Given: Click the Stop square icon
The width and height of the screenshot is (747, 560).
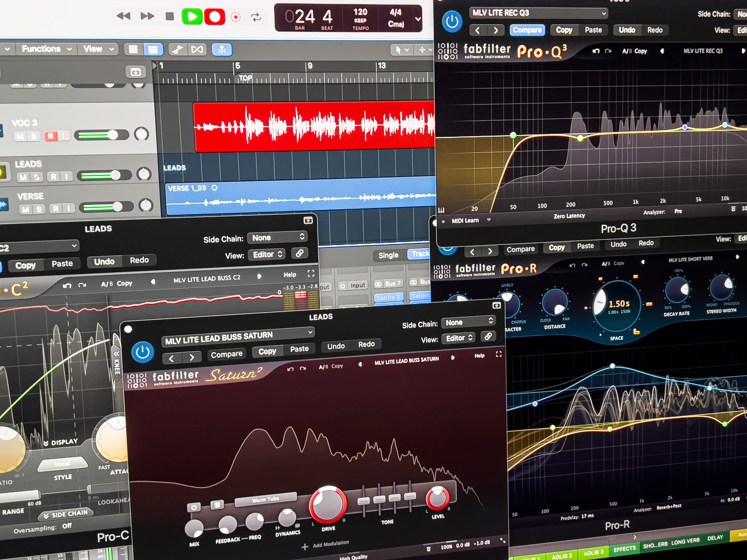Looking at the screenshot, I should pyautogui.click(x=170, y=17).
